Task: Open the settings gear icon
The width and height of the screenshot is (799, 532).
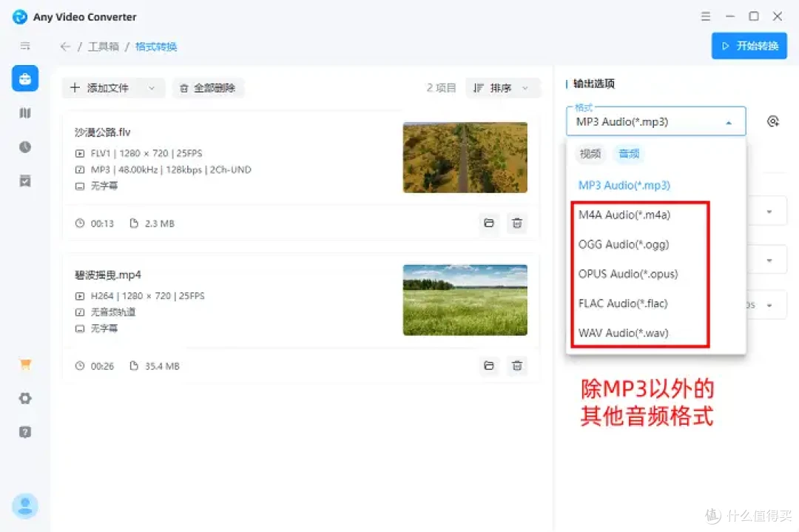Action: coord(25,398)
